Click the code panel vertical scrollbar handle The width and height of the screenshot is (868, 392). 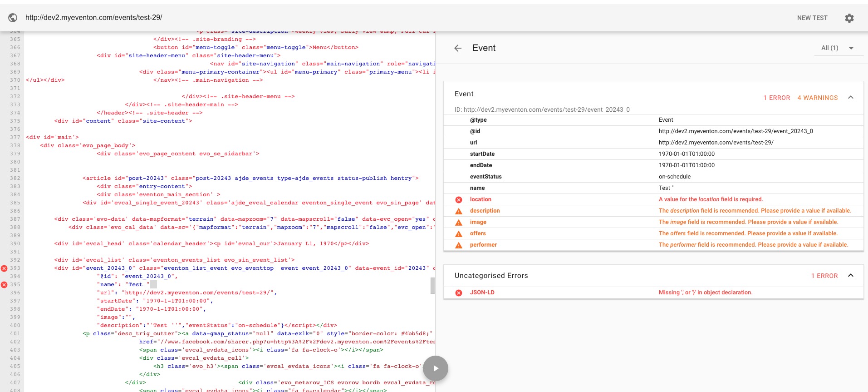[x=432, y=286]
